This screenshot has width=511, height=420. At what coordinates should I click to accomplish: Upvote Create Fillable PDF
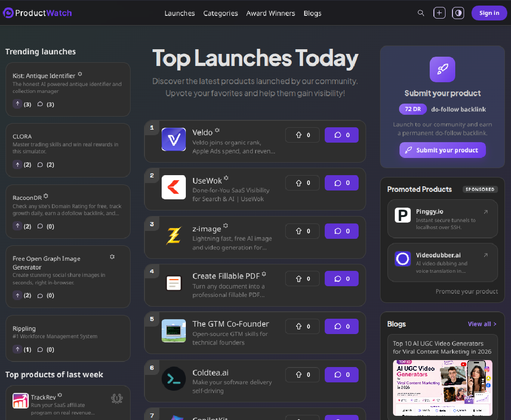click(302, 279)
